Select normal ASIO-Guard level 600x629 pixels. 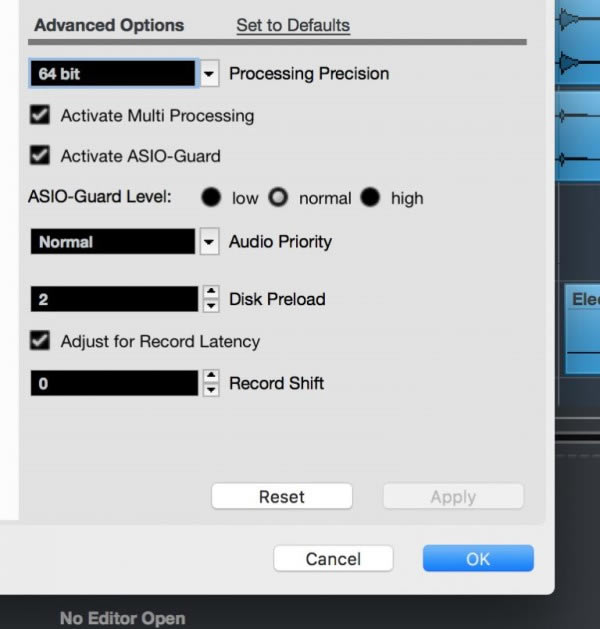coord(278,198)
